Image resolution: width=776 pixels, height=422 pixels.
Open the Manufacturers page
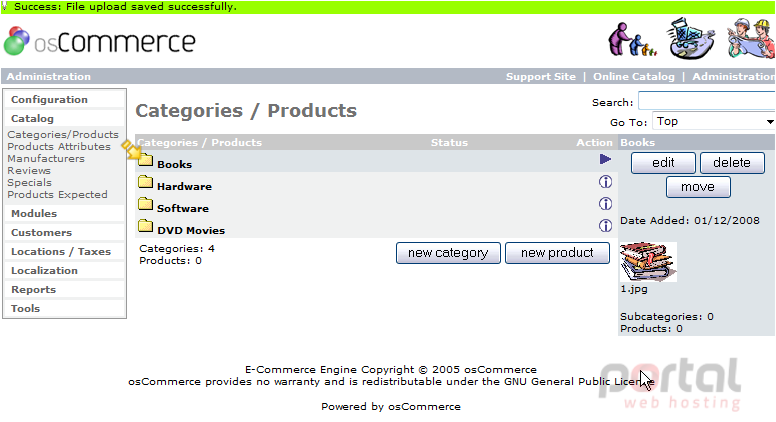[46, 158]
